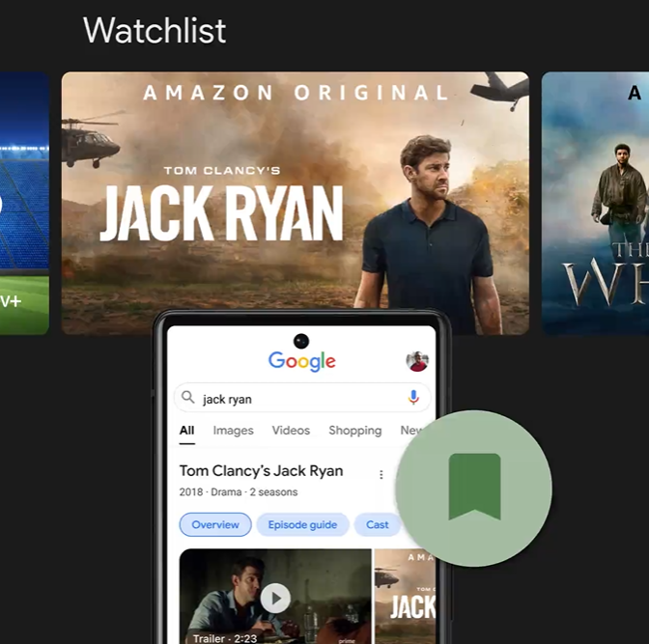The height and width of the screenshot is (644, 649).
Task: Select the Overview chip
Action: 215,524
